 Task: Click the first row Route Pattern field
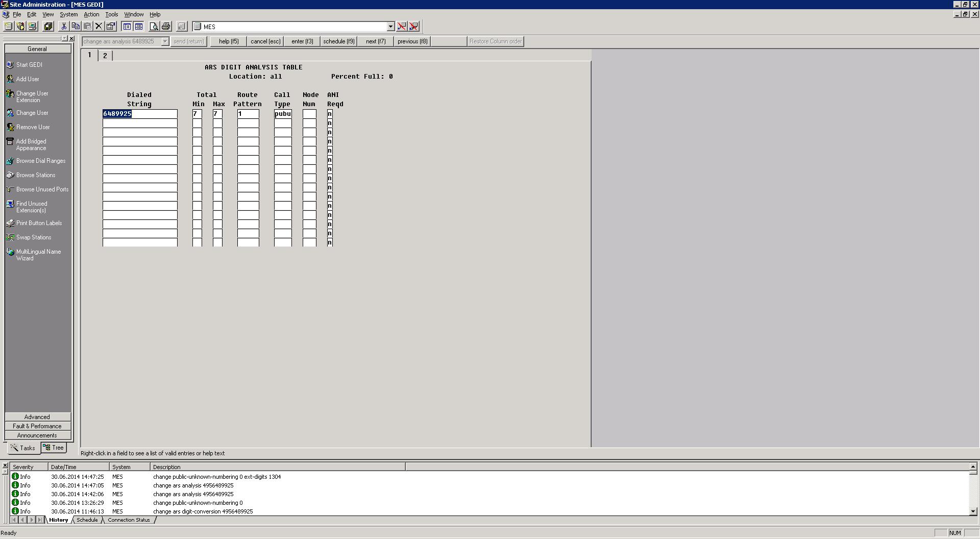[248, 114]
